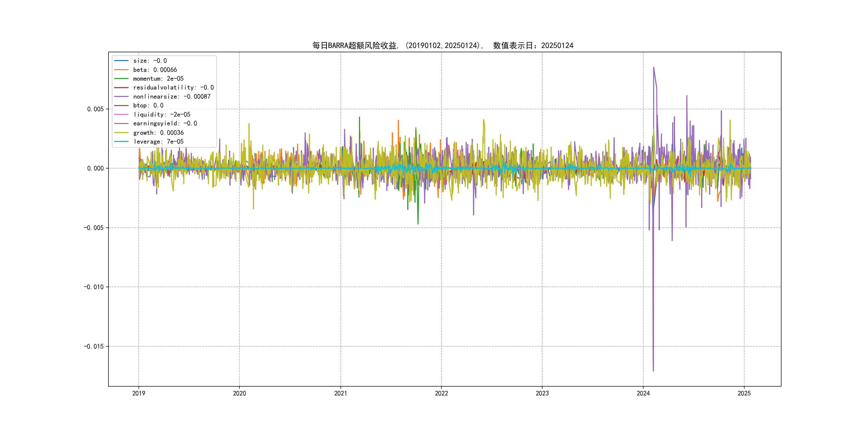Click the purple nonlinearsize legend line
This screenshot has width=868, height=434.
121,97
